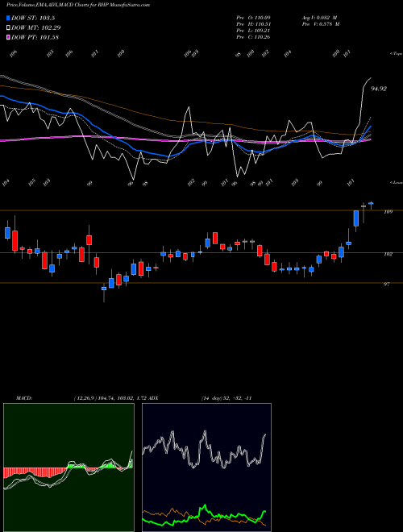
Task: Select the 'DOW PT: 101.58' legend text
Action: 35,37
